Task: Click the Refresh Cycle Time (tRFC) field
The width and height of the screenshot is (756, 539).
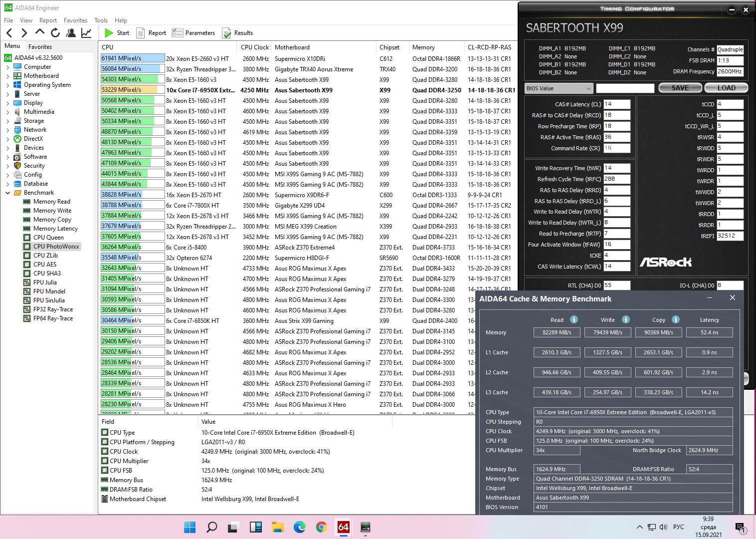Action: pos(617,179)
